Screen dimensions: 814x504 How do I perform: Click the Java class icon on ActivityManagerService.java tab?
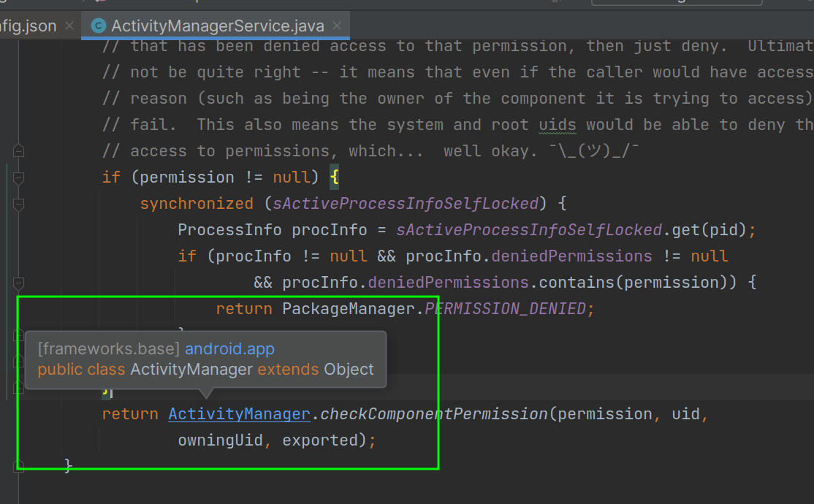(x=99, y=25)
